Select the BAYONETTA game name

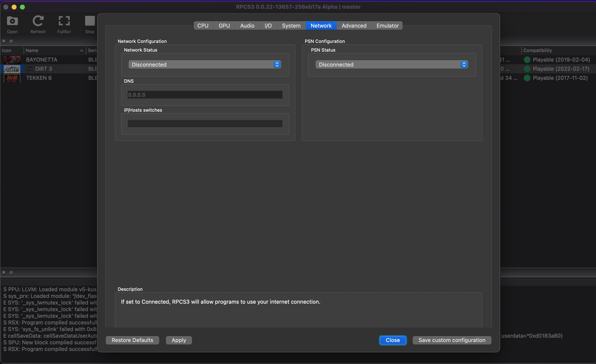point(42,60)
